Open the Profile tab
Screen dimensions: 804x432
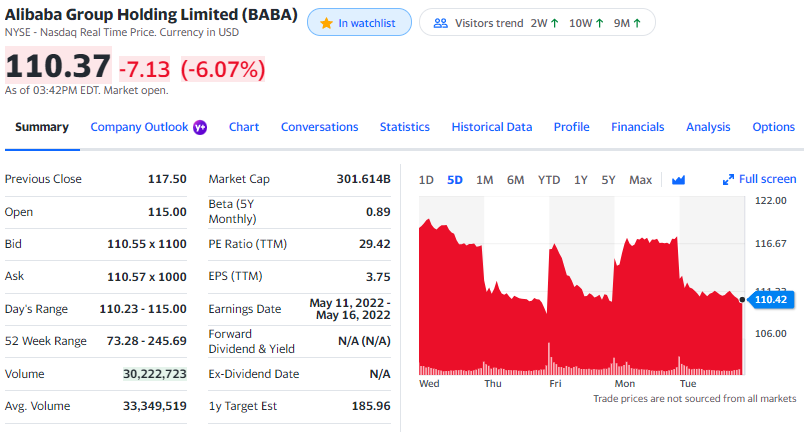572,127
